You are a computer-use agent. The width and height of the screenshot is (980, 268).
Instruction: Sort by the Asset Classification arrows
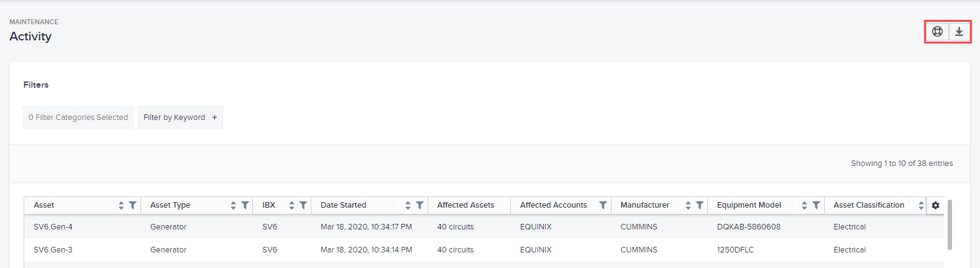click(x=921, y=205)
